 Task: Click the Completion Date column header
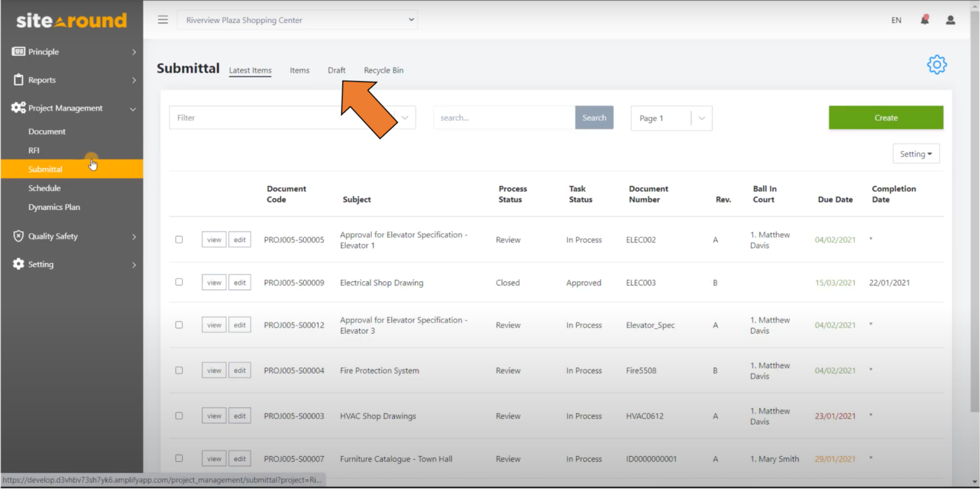893,194
